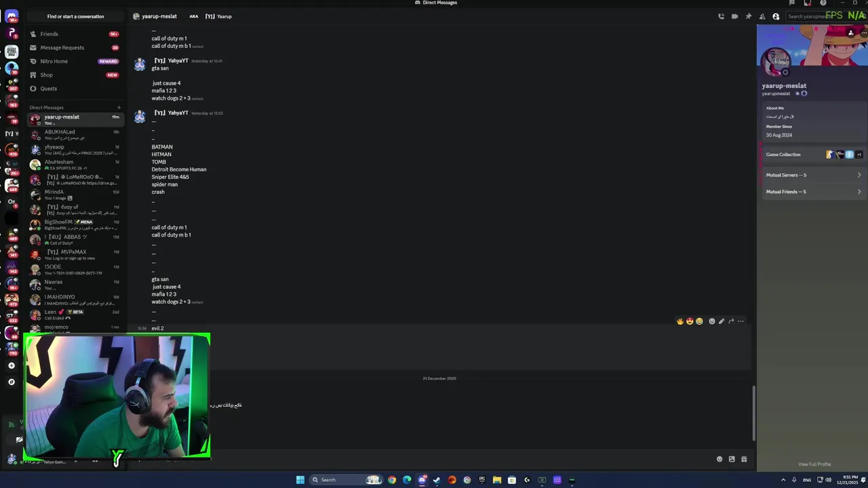868x488 pixels.
Task: Open GIF picker in message box
Action: [x=732, y=459]
